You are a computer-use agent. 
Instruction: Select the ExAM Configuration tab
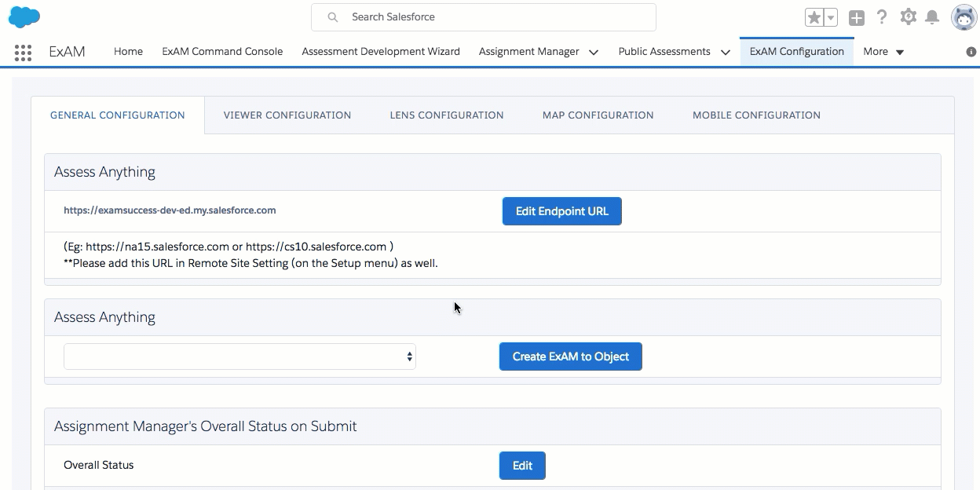(796, 52)
